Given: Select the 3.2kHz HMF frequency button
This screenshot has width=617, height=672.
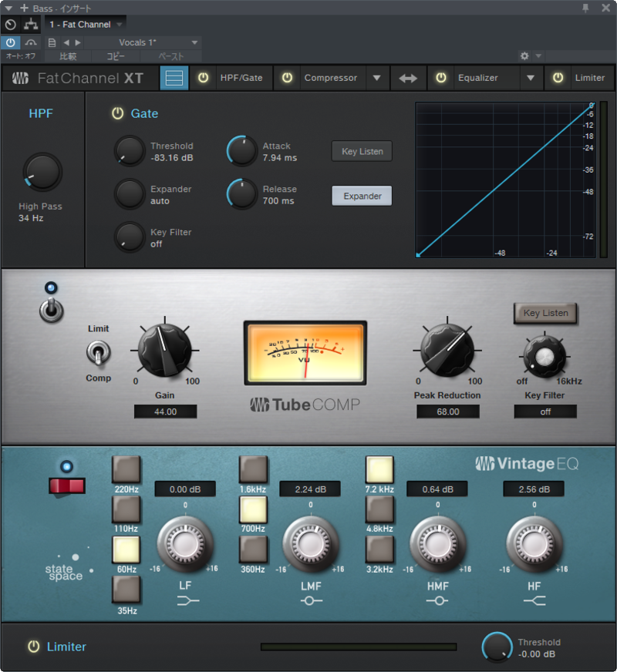Looking at the screenshot, I should [379, 549].
